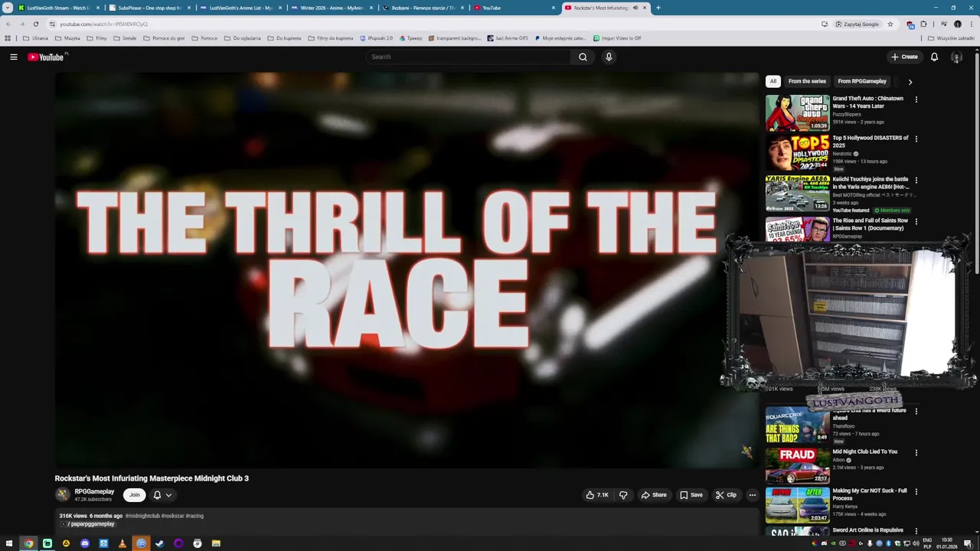Reload the page with the browser refresh icon
Image resolution: width=980 pixels, height=551 pixels.
pyautogui.click(x=35, y=24)
